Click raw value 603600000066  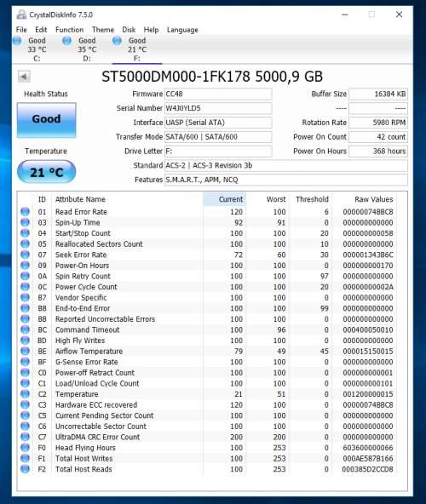click(x=368, y=448)
